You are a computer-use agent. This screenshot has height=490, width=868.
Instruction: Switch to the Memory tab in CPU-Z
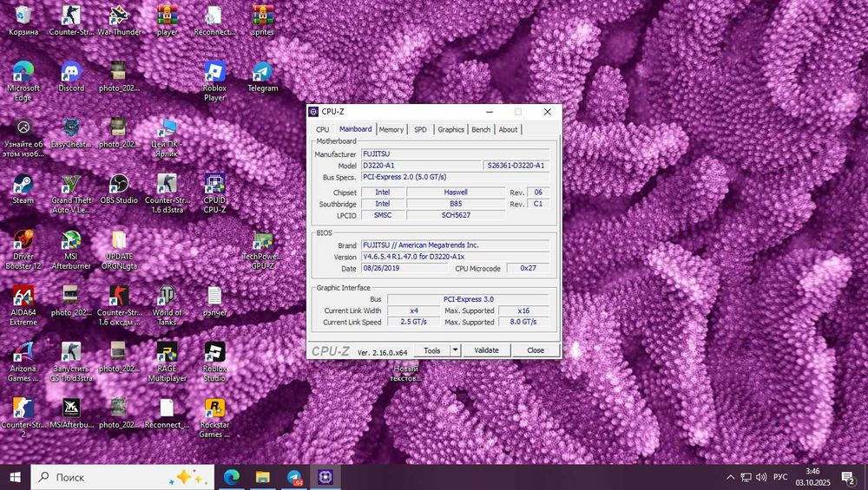[391, 129]
